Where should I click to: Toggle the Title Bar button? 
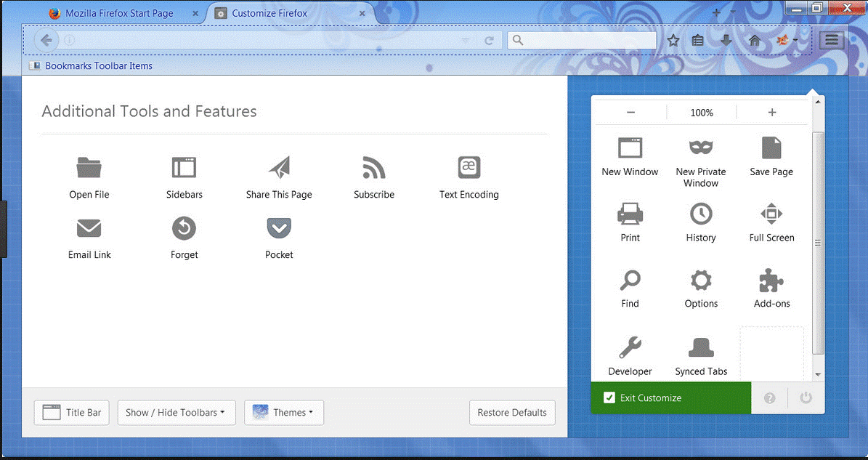pos(72,412)
